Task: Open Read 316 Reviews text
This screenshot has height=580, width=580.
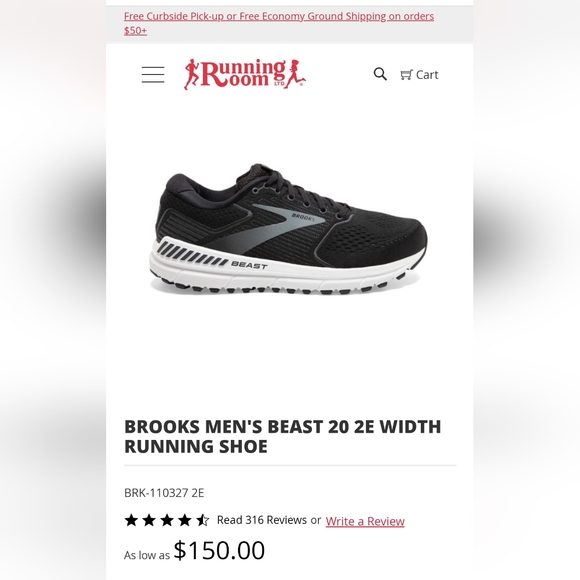Action: click(262, 520)
